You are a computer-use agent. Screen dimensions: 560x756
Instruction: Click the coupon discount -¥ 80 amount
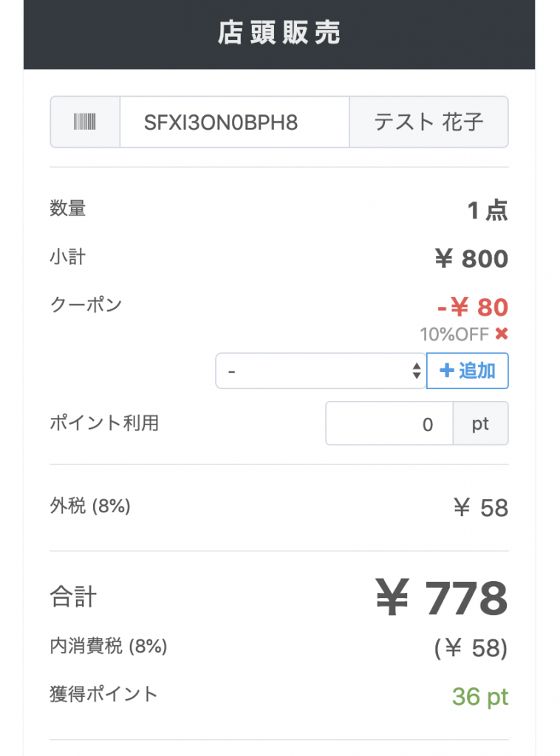(x=473, y=306)
